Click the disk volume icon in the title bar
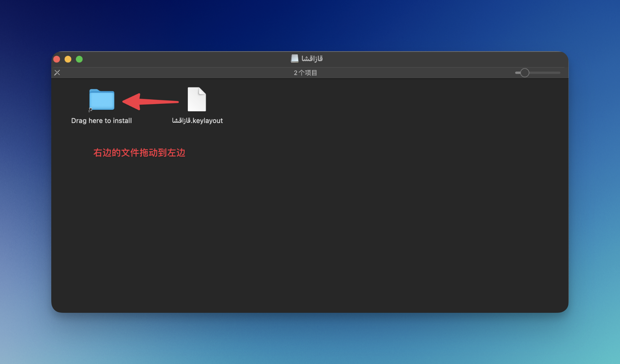The height and width of the screenshot is (364, 620). pyautogui.click(x=295, y=59)
